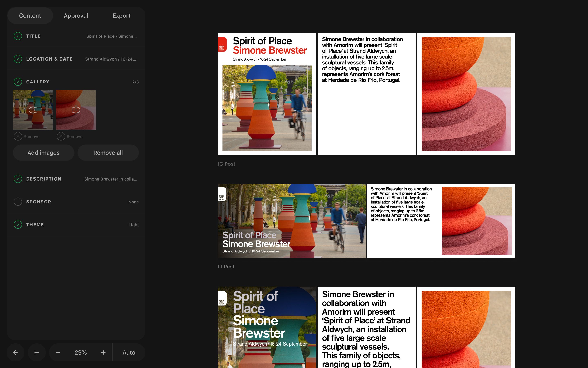Click the Light theme value
Image resolution: width=588 pixels, height=368 pixels.
pos(134,225)
